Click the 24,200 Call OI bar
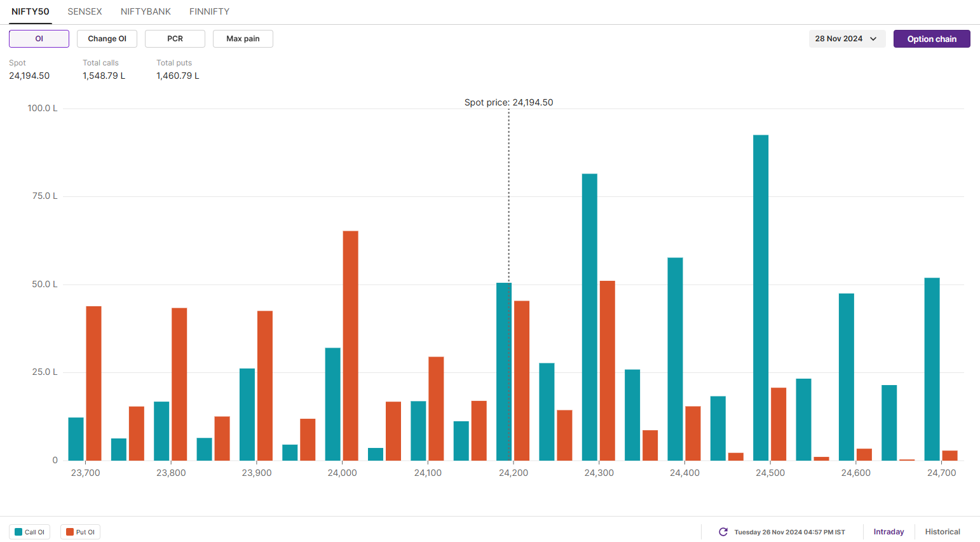Image resolution: width=980 pixels, height=542 pixels. [x=504, y=372]
